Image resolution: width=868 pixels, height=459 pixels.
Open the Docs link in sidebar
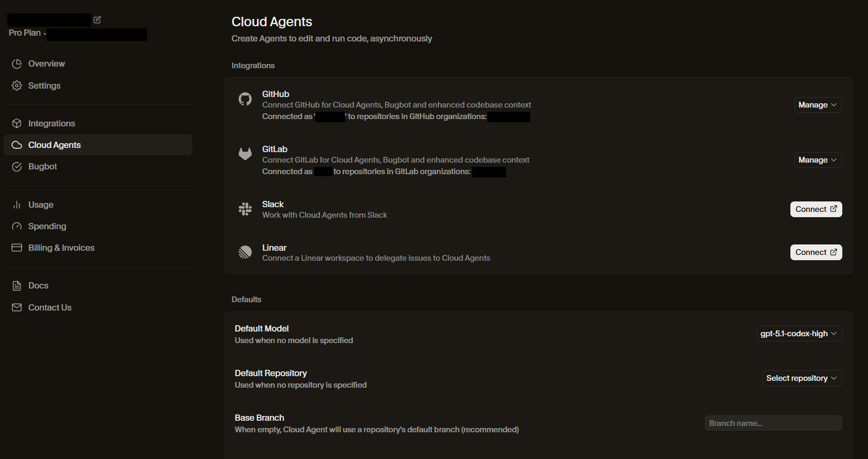[x=38, y=285]
